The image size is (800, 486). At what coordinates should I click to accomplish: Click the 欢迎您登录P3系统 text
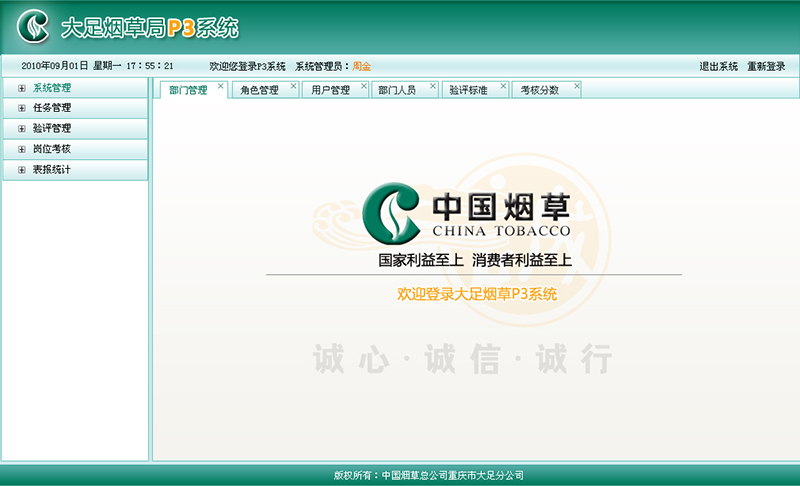tap(247, 66)
